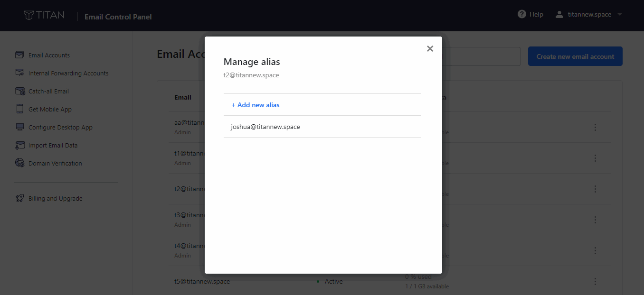The height and width of the screenshot is (295, 644).
Task: Open the options menu for t5@titannew.space
Action: coord(595,281)
